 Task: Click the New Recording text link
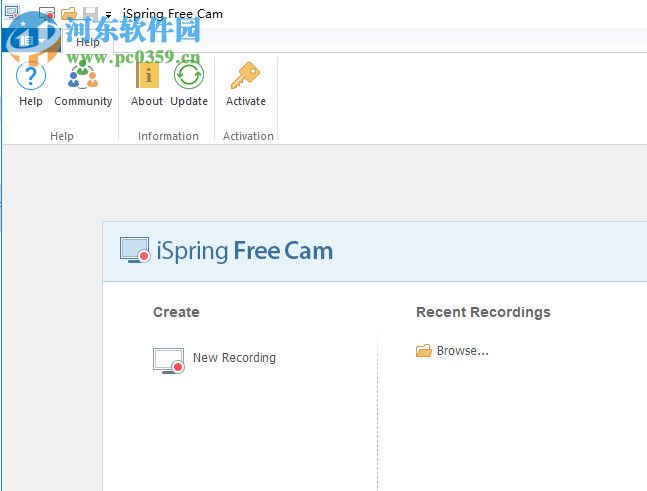pyautogui.click(x=234, y=358)
